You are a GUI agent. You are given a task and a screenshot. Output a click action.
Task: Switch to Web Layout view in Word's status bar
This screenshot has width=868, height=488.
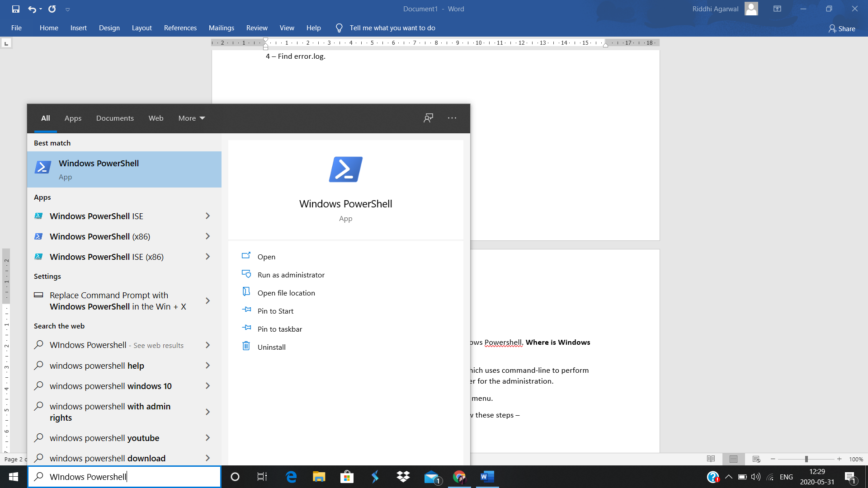pos(756,459)
